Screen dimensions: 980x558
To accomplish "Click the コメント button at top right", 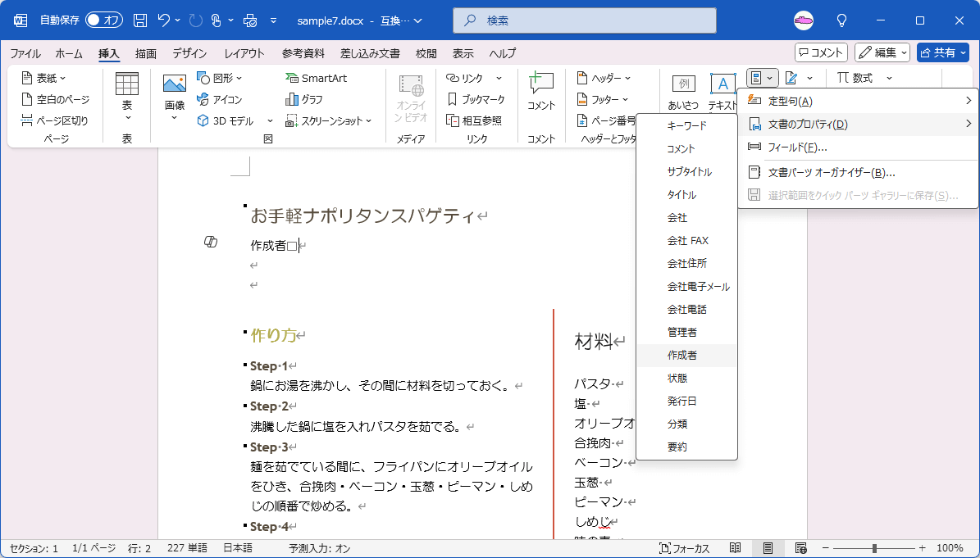I will (x=821, y=53).
